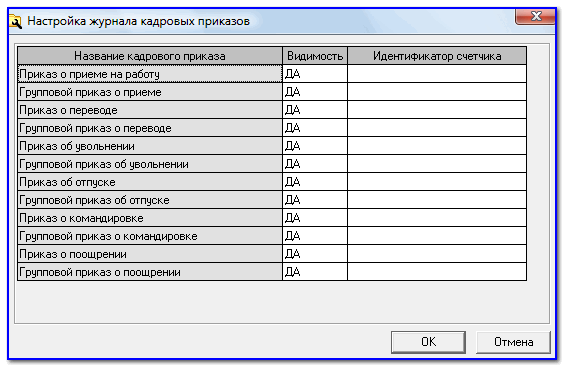
Task: Select row Групповой приказ об увольнении
Action: [150, 164]
